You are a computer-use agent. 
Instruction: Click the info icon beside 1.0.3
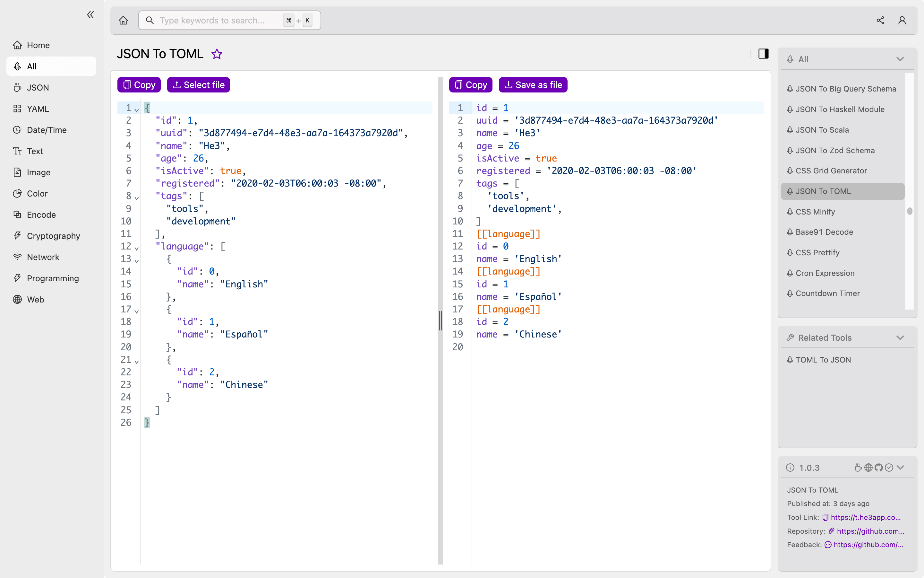point(790,468)
